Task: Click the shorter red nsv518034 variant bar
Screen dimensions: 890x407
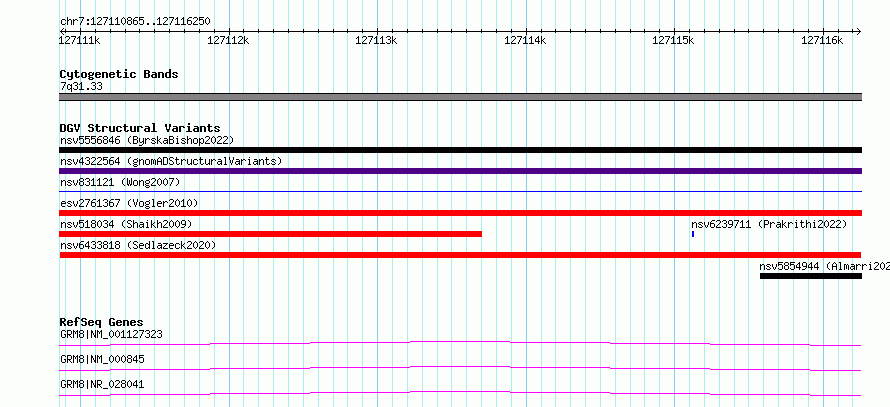Action: click(270, 234)
